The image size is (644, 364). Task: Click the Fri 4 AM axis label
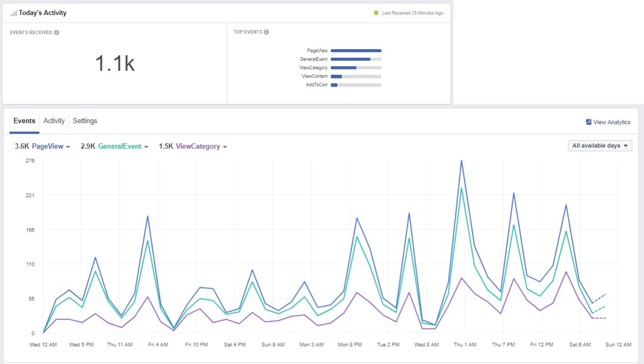pyautogui.click(x=158, y=344)
